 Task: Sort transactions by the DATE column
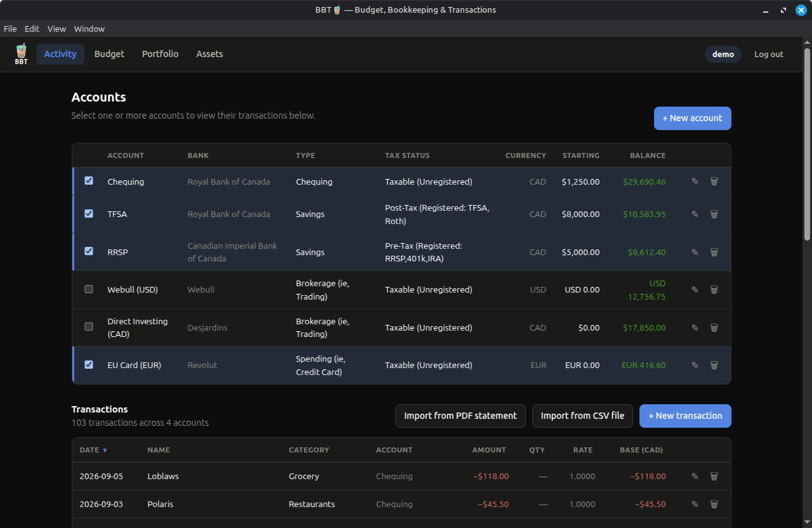[93, 450]
